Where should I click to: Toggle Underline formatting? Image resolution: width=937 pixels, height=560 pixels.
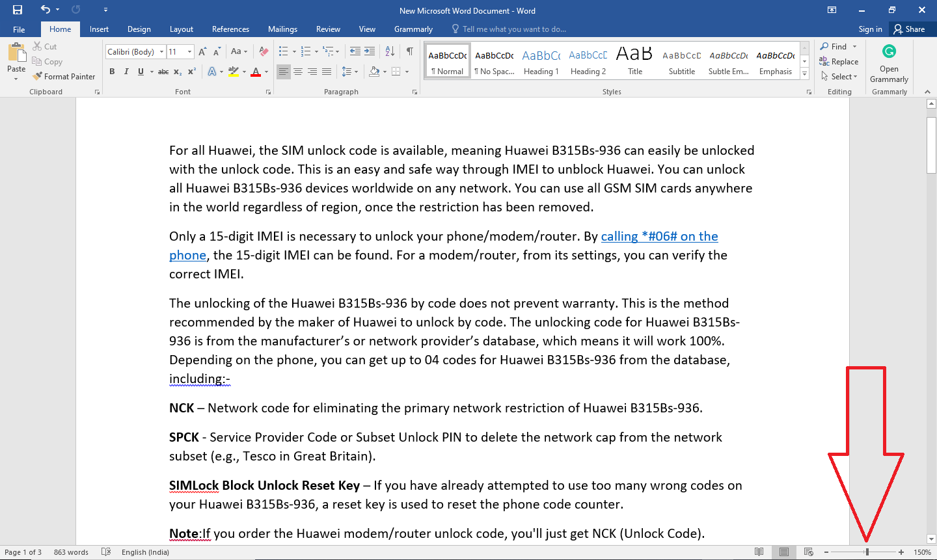[139, 72]
